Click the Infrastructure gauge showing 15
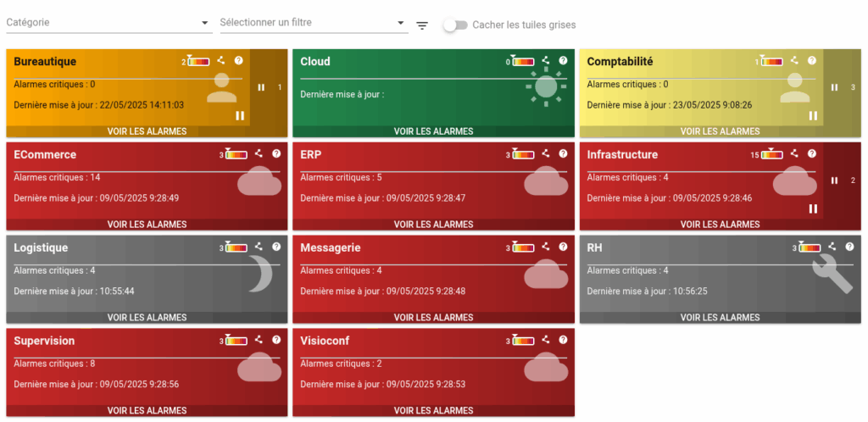This screenshot has height=422, width=868. click(x=771, y=154)
